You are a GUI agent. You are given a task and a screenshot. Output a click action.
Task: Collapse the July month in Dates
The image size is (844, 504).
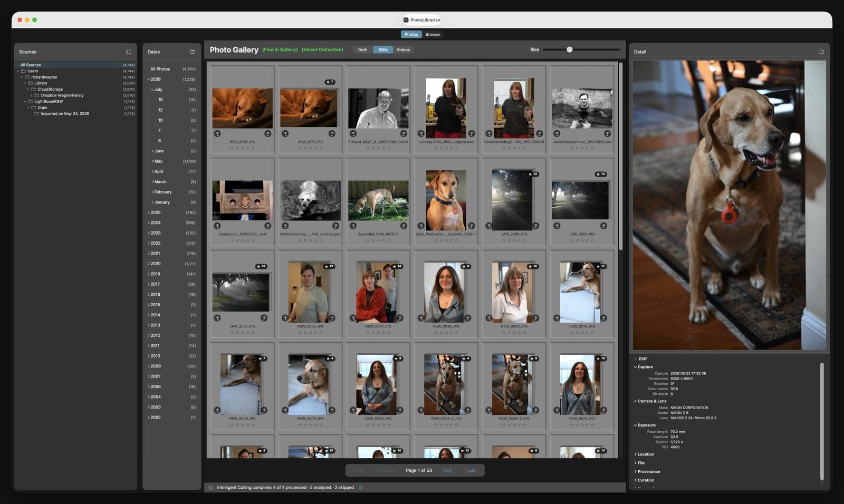click(x=152, y=90)
